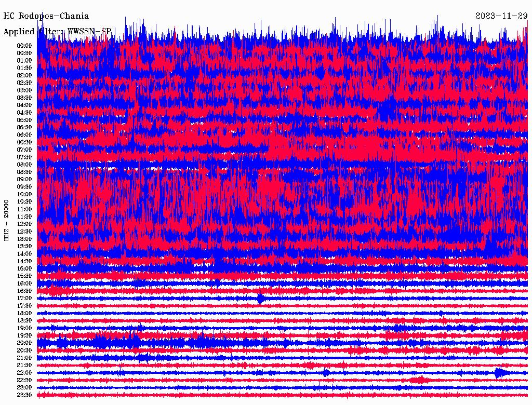Click the 20:00 time label

coord(24,343)
